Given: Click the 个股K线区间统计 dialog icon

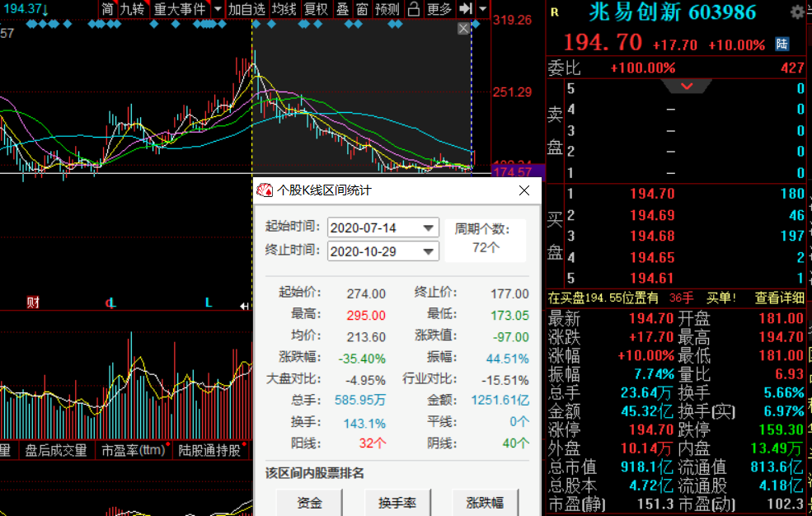Looking at the screenshot, I should (265, 190).
